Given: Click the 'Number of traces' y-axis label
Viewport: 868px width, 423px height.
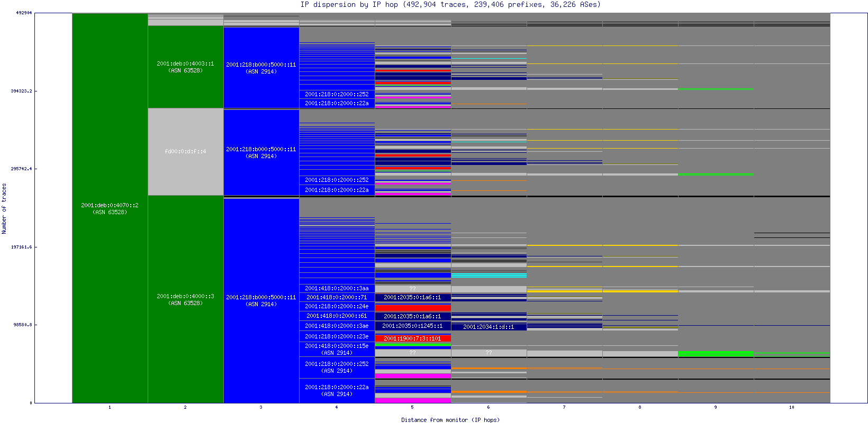Looking at the screenshot, I should (x=4, y=208).
